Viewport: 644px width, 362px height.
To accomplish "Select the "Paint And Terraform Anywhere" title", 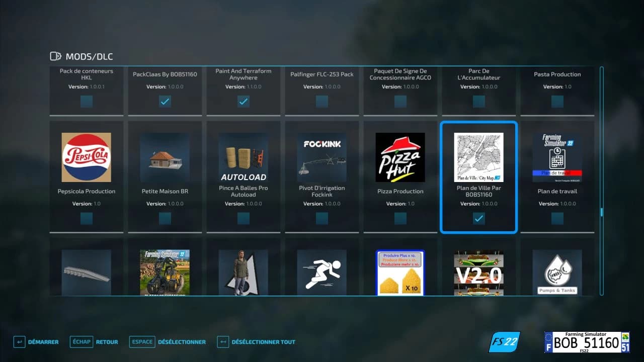I will (x=244, y=74).
